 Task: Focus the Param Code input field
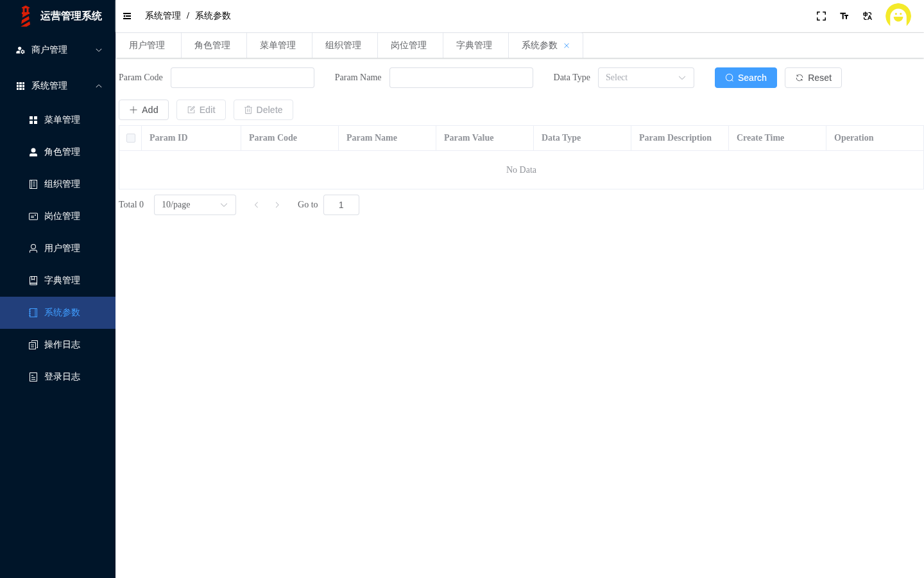point(243,78)
